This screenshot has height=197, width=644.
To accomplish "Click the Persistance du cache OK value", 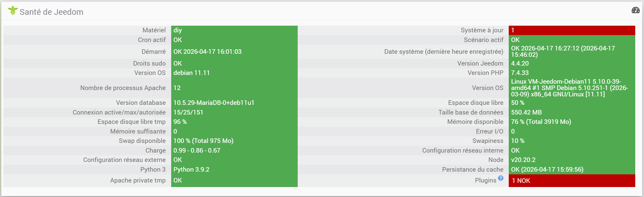I will click(547, 170).
